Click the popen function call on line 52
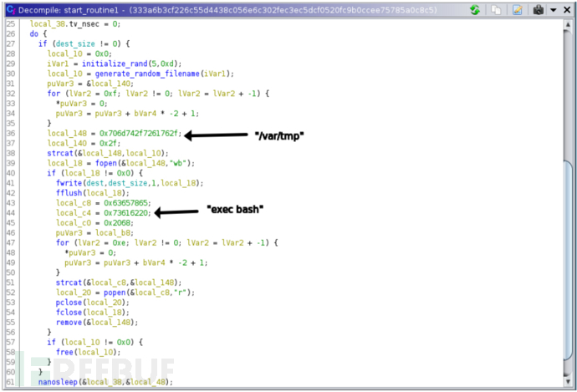The width and height of the screenshot is (577, 392). pyautogui.click(x=115, y=293)
